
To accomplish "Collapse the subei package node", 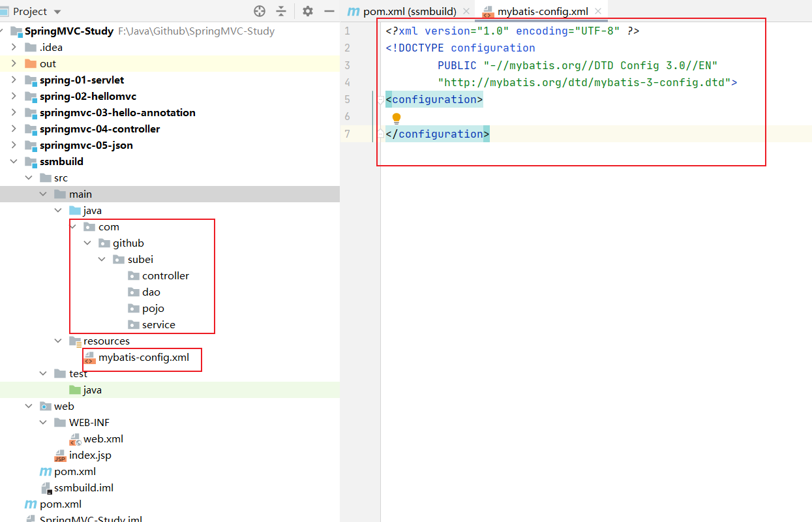I will (102, 260).
